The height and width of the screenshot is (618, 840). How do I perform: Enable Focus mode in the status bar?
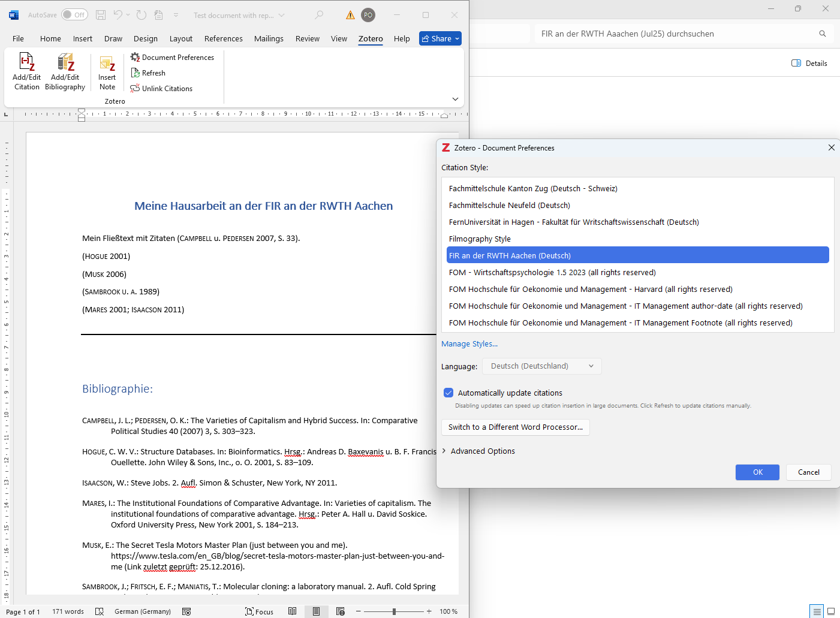point(259,611)
